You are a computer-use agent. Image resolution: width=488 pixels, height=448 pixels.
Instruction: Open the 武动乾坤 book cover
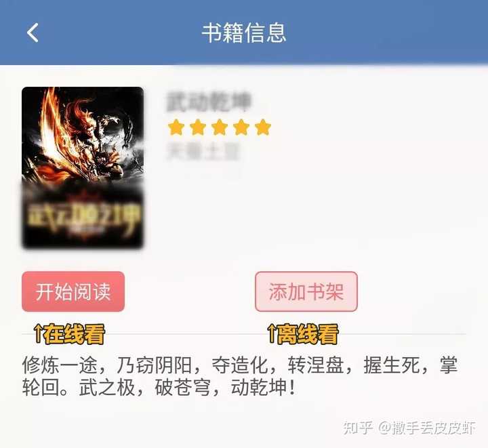[83, 167]
